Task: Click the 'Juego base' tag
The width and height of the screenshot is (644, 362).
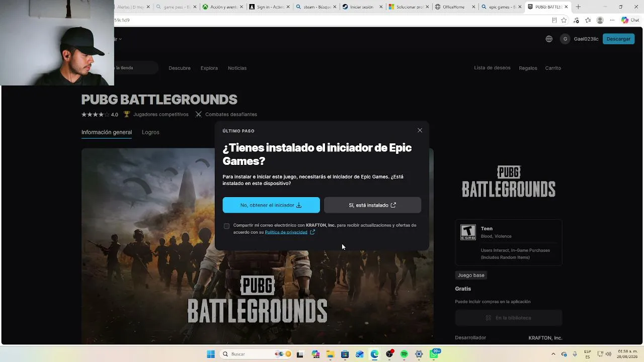Action: coord(471,275)
